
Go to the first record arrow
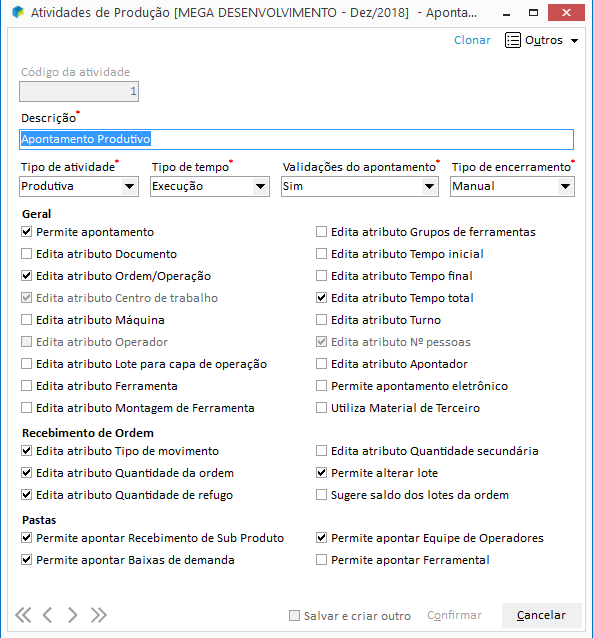23,615
